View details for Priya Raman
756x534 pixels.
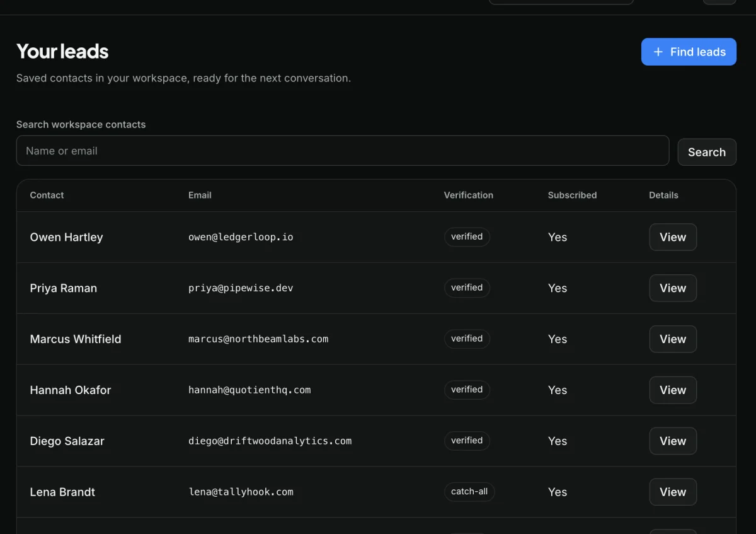pos(673,288)
